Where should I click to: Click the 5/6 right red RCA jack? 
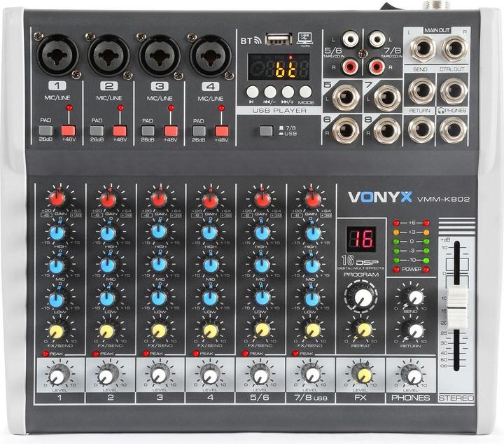349,67
